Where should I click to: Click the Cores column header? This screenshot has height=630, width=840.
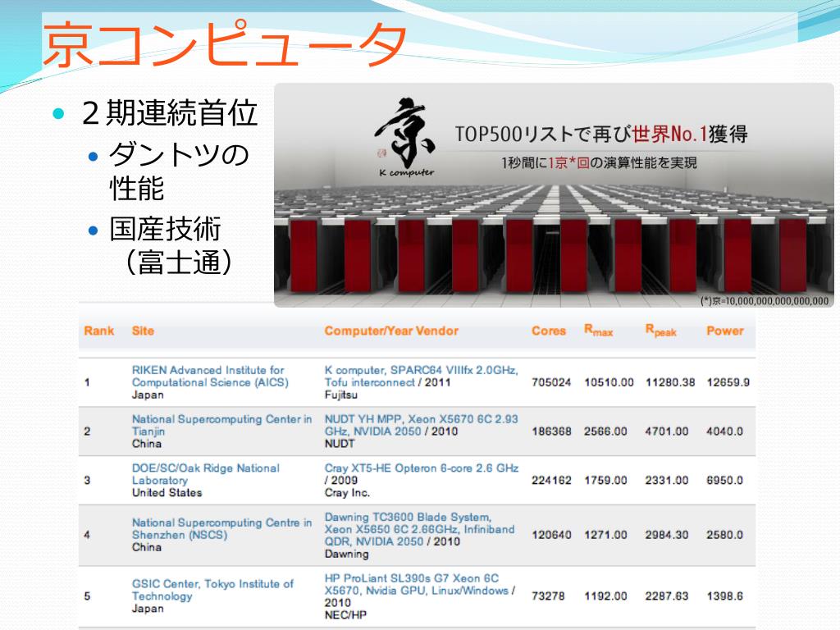point(549,331)
